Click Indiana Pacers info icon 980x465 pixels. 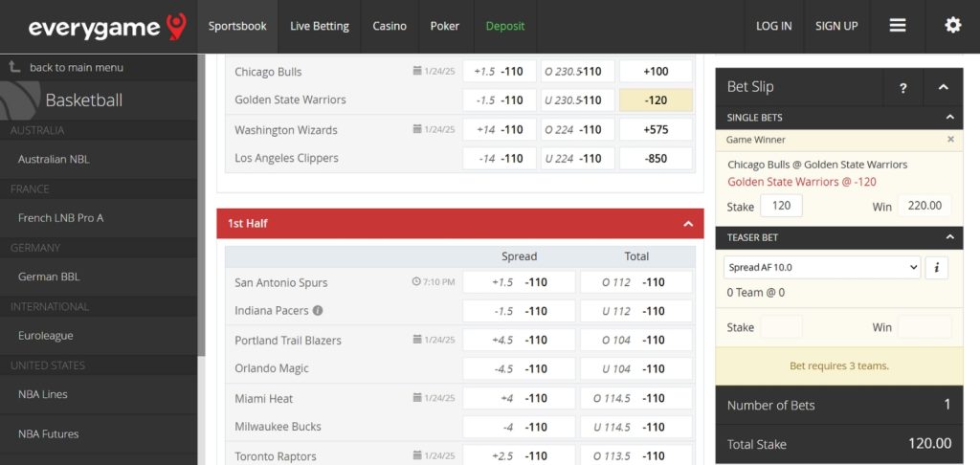click(x=318, y=311)
